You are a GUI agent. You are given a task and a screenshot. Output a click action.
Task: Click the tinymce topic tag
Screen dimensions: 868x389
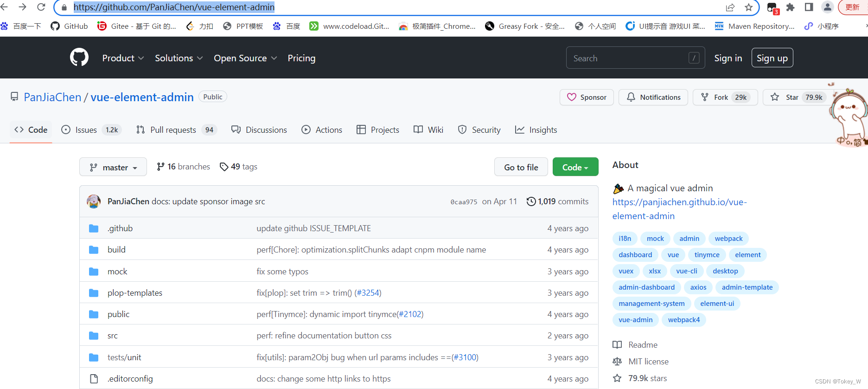click(x=707, y=255)
